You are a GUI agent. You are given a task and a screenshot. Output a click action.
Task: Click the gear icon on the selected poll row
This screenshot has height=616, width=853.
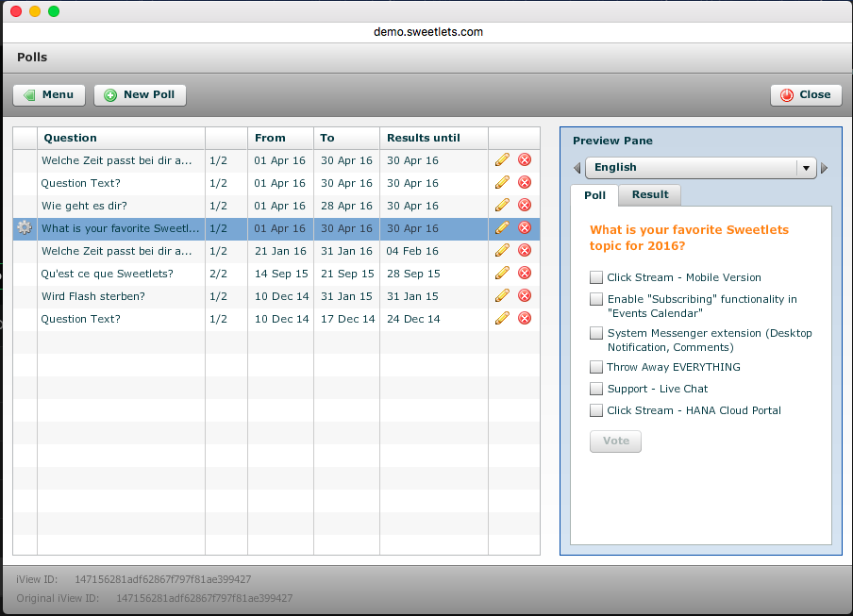[x=25, y=227]
